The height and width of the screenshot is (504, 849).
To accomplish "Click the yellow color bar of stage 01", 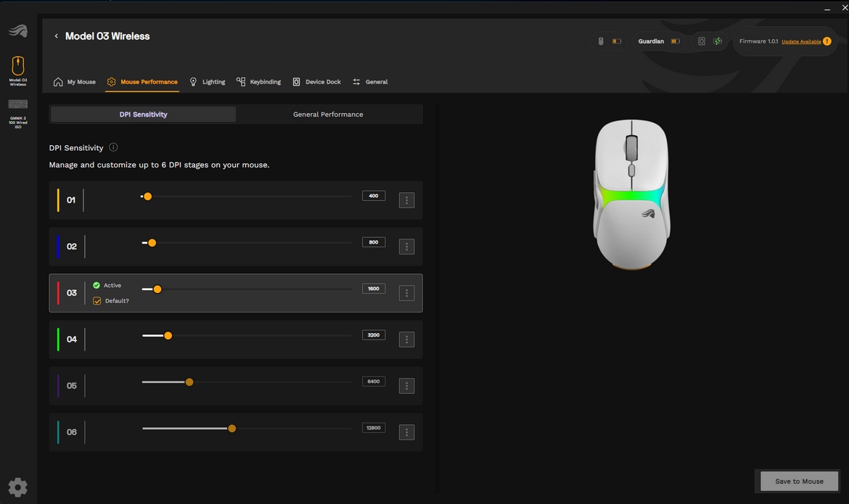I will point(58,200).
